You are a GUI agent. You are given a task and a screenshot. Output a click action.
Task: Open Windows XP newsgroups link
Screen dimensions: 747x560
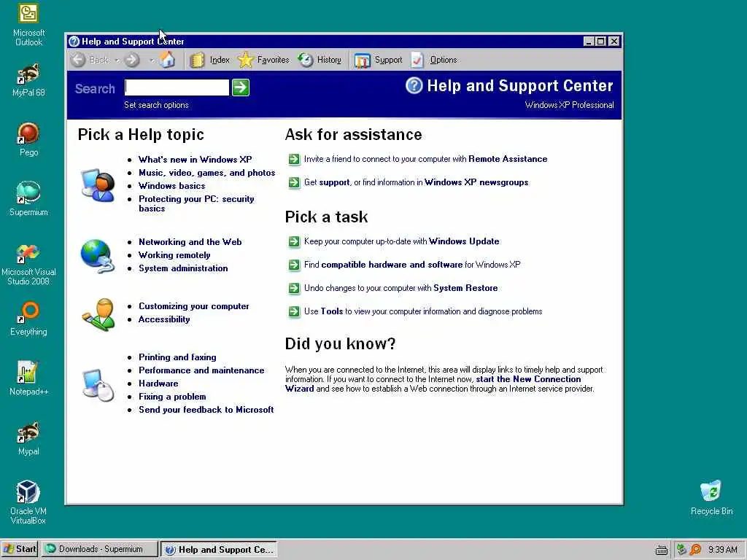pos(476,182)
